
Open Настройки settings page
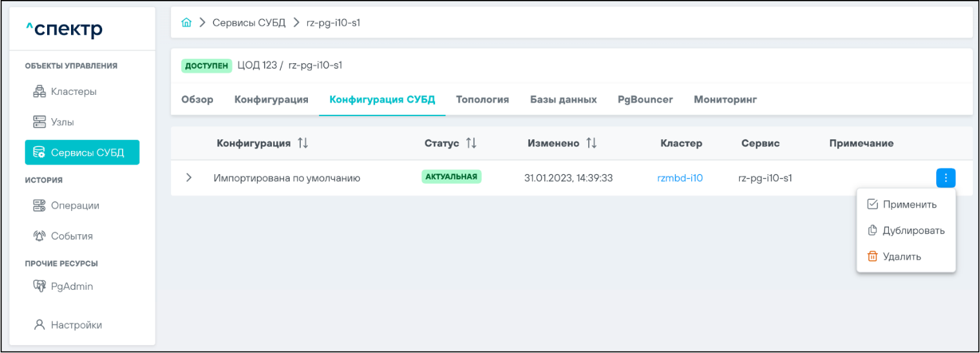tap(76, 325)
